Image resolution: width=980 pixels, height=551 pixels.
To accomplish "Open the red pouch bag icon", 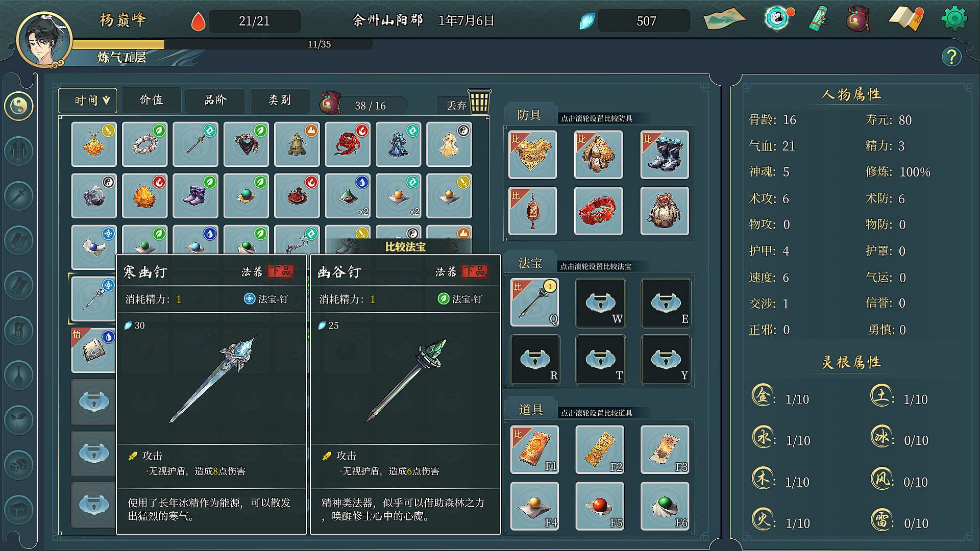I will (x=858, y=19).
